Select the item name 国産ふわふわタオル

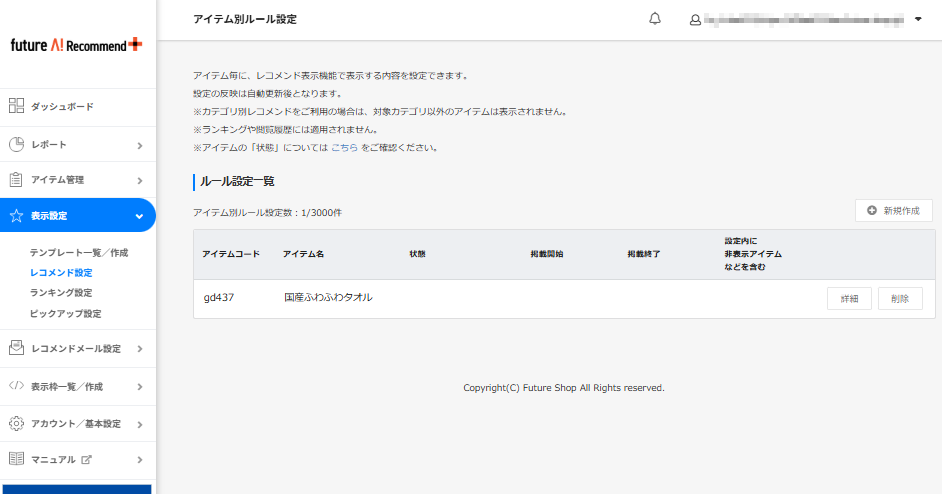point(328,297)
